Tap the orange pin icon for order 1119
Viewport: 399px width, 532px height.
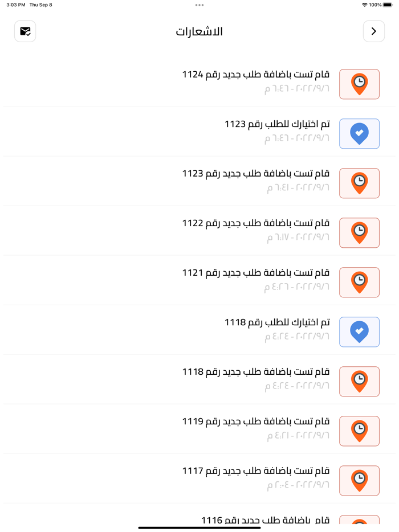pyautogui.click(x=359, y=431)
